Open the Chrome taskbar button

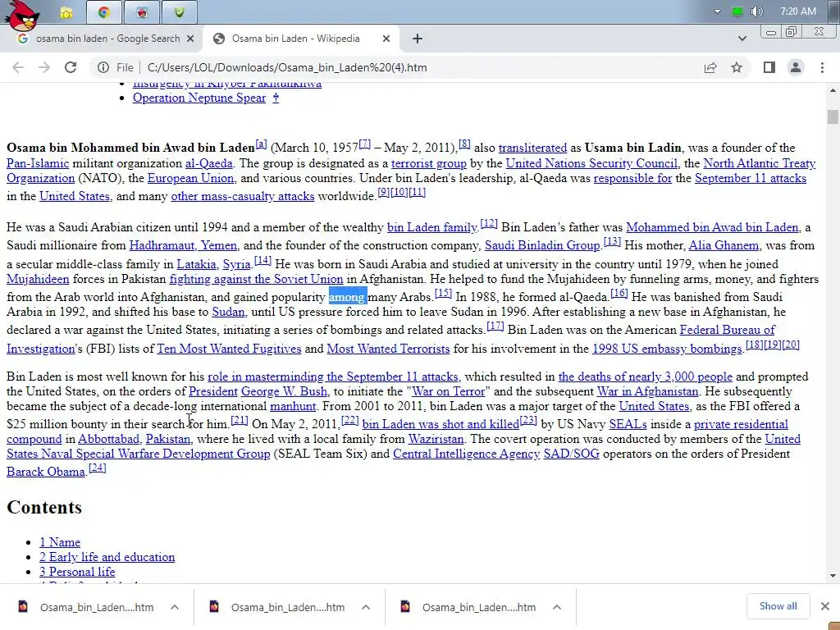(x=104, y=12)
